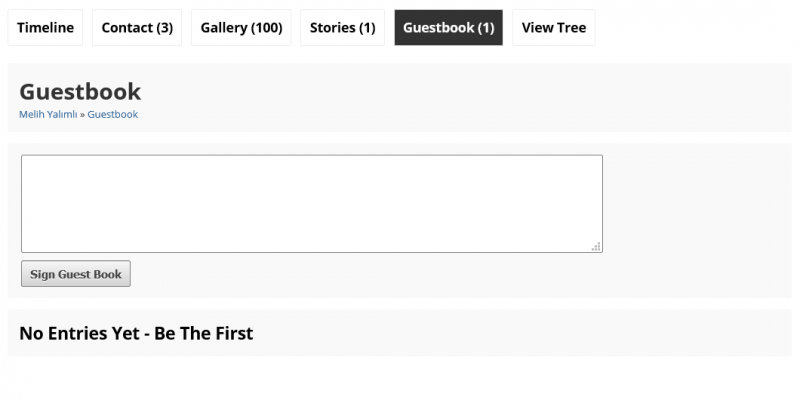Focus the guestbook message text area
The image size is (800, 400).
311,203
